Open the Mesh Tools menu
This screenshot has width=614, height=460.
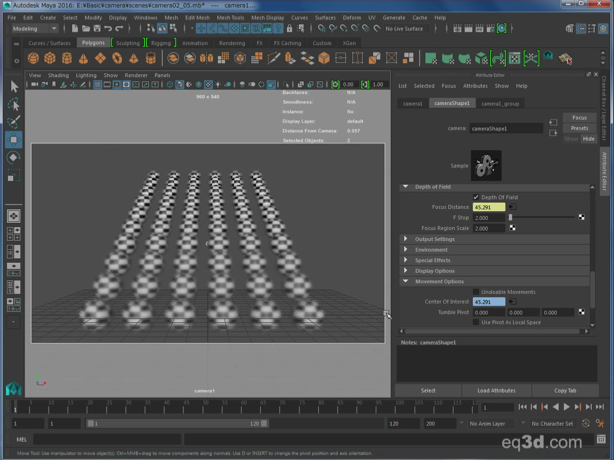(231, 17)
